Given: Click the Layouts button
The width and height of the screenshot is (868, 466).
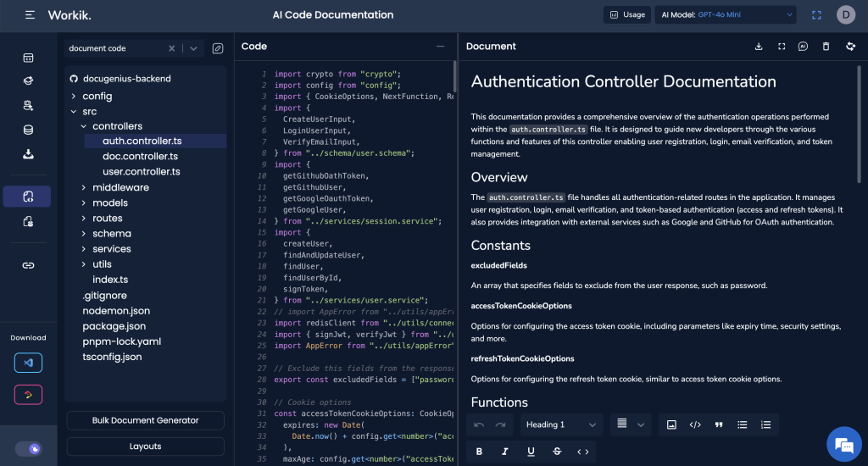Looking at the screenshot, I should (145, 446).
